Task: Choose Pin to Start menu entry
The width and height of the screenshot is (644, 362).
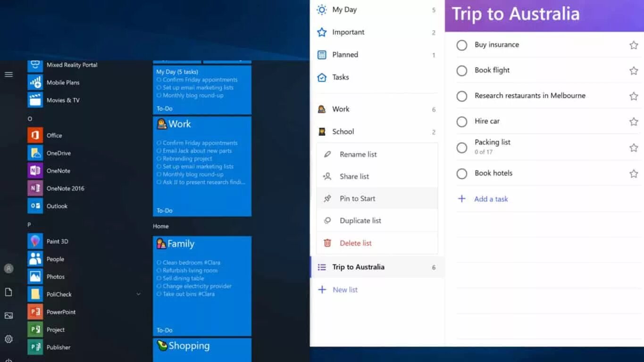Action: pyautogui.click(x=377, y=198)
